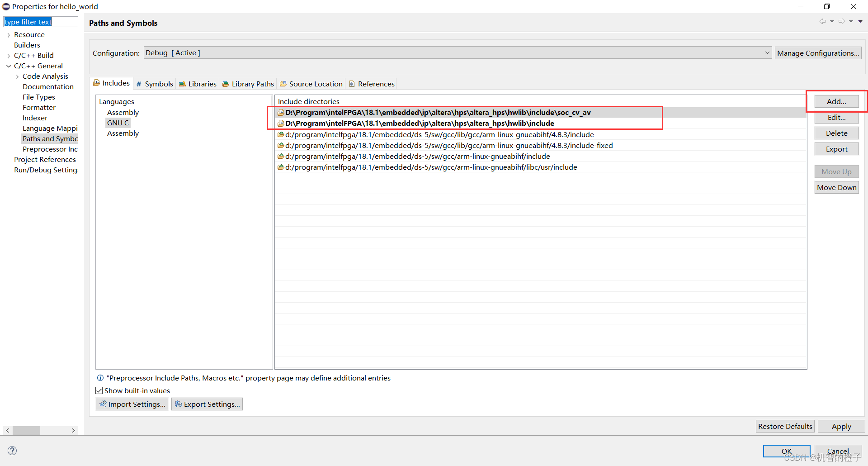Screen dimensions: 868x466
Task: Open back history dropdown arrow
Action: point(832,21)
